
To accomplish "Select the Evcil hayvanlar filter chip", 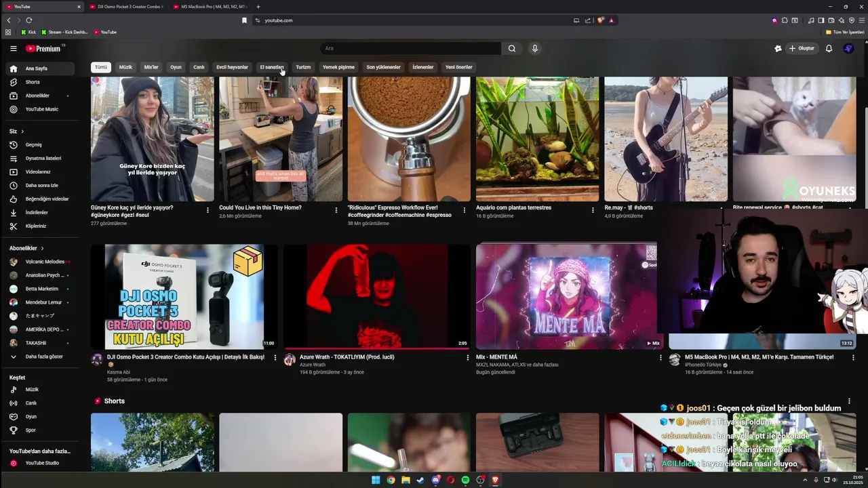I will [232, 67].
